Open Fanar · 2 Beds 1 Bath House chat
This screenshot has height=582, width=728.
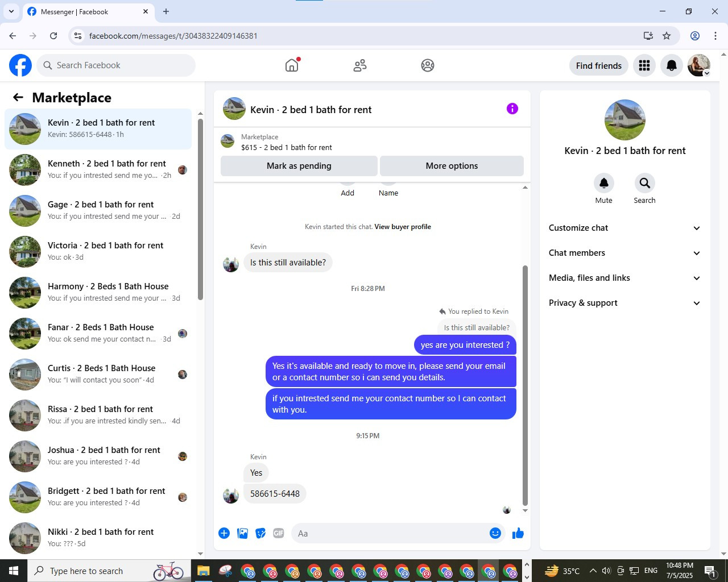(x=98, y=334)
